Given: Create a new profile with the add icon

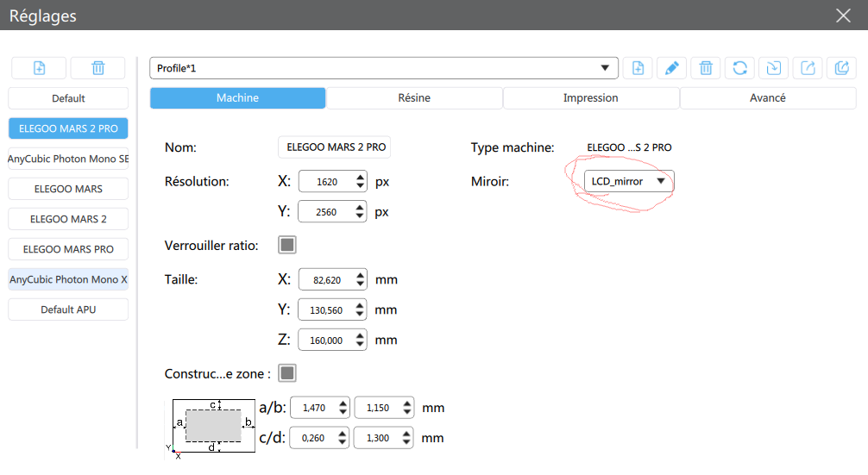Looking at the screenshot, I should tap(638, 68).
